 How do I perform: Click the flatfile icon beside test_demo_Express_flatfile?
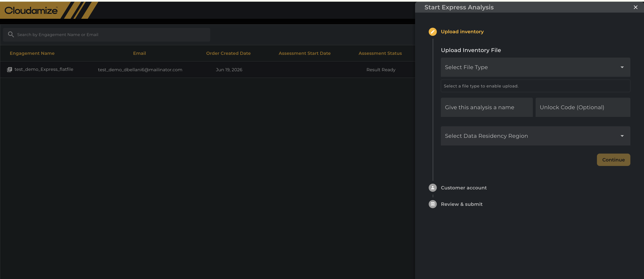(10, 70)
